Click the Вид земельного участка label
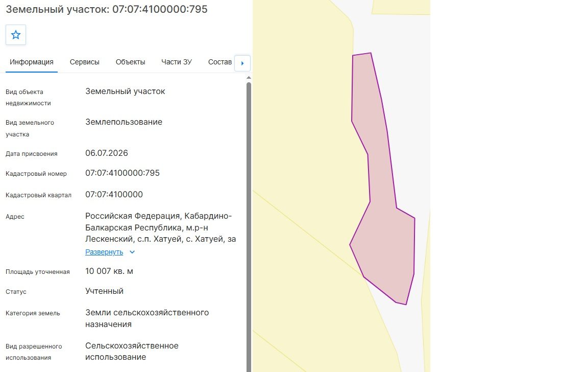Screen dimensions: 588x372 (30, 128)
